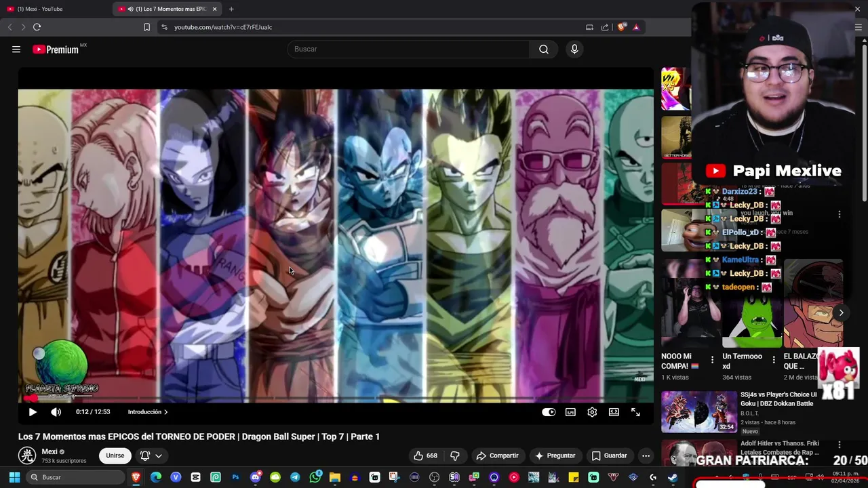Join the channel with Unirse
Viewport: 868px width, 488px height.
tap(115, 455)
